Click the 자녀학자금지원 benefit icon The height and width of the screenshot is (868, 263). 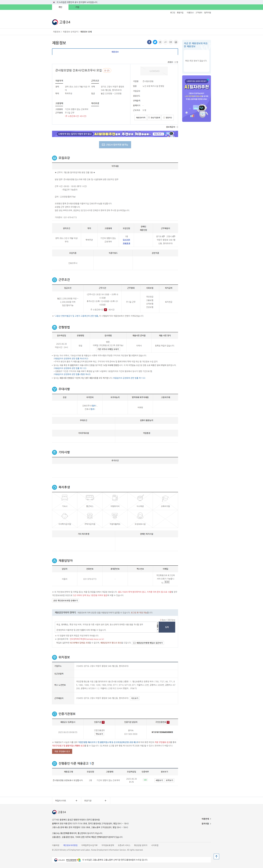coord(65,516)
